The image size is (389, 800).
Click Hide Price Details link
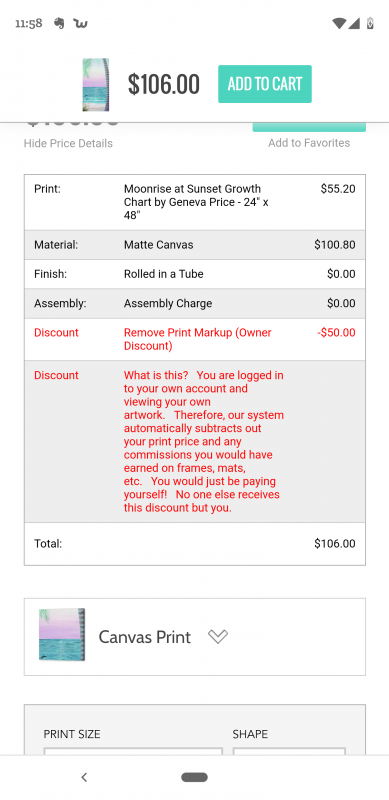click(68, 143)
